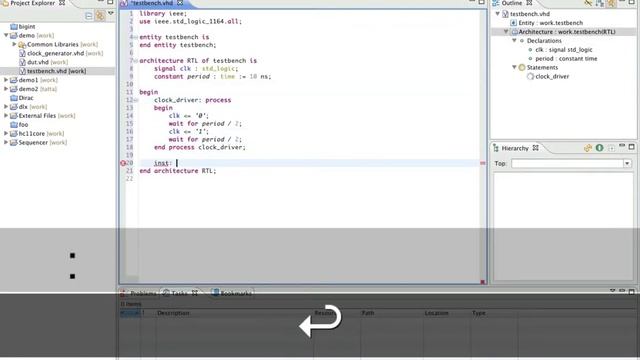Fold the architecture block at line 7

point(136,61)
